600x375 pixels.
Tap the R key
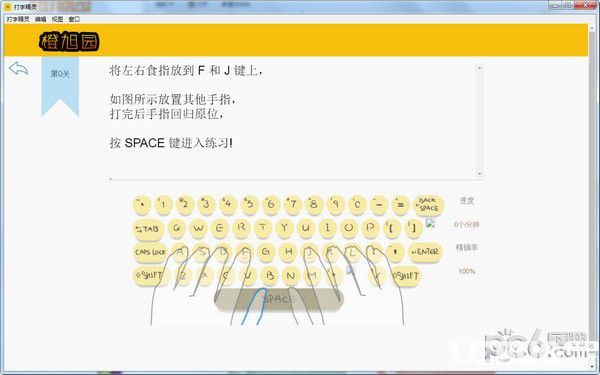click(241, 228)
